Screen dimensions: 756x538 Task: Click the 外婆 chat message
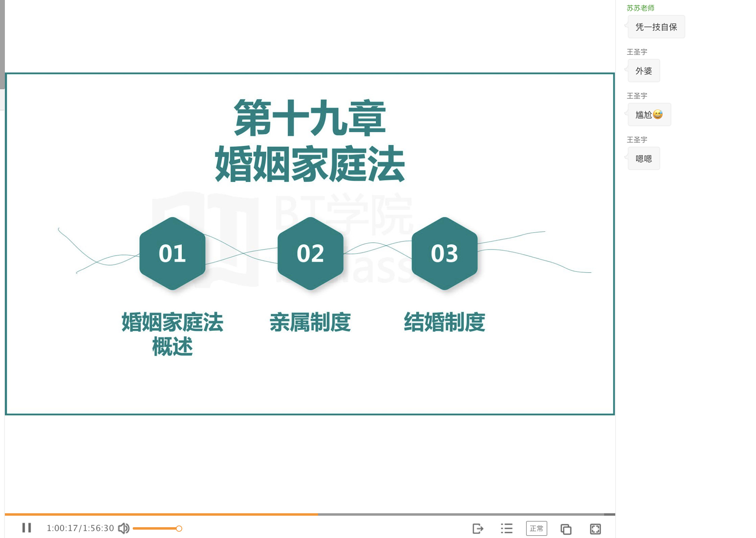(x=644, y=71)
